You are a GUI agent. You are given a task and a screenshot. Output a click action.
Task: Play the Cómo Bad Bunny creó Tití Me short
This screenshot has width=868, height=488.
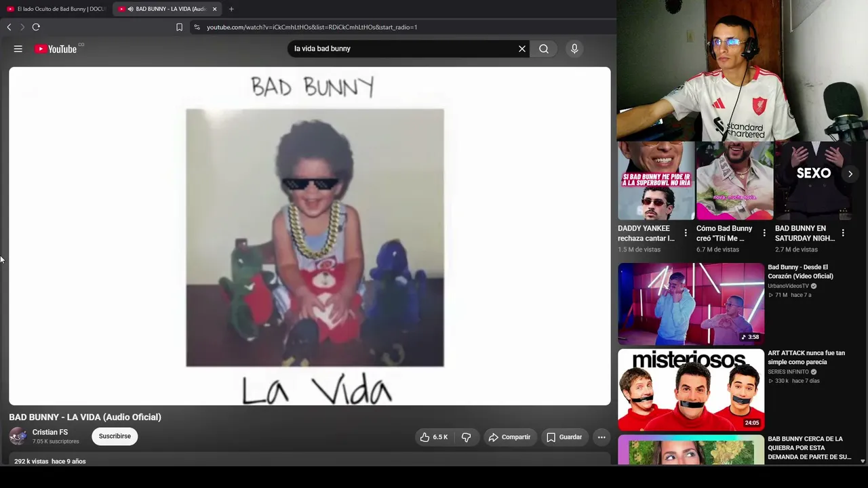[x=734, y=181]
